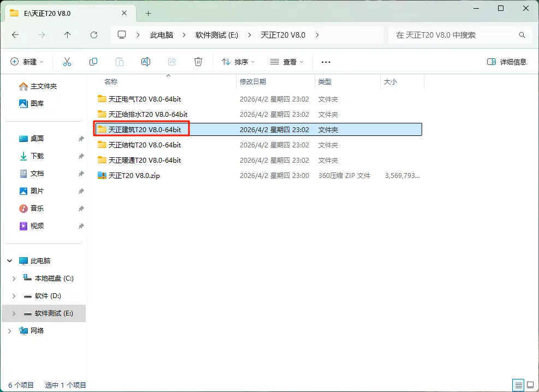This screenshot has width=539, height=392.
Task: Switch to large icons view in status bar
Action: tap(530, 385)
